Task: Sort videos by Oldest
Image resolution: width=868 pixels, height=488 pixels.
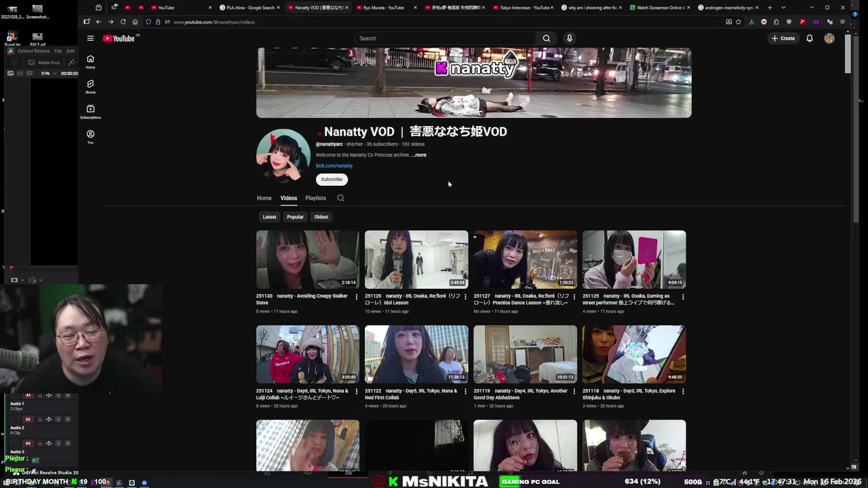Action: click(321, 217)
